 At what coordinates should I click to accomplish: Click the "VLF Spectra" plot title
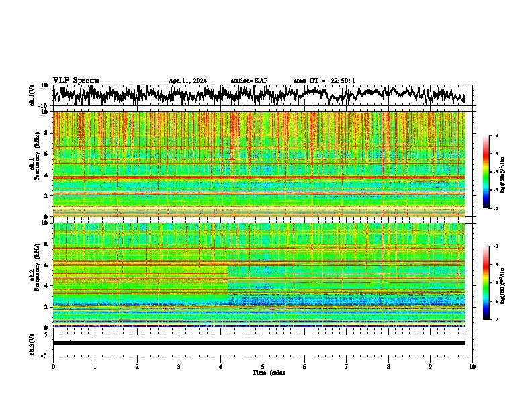point(76,80)
